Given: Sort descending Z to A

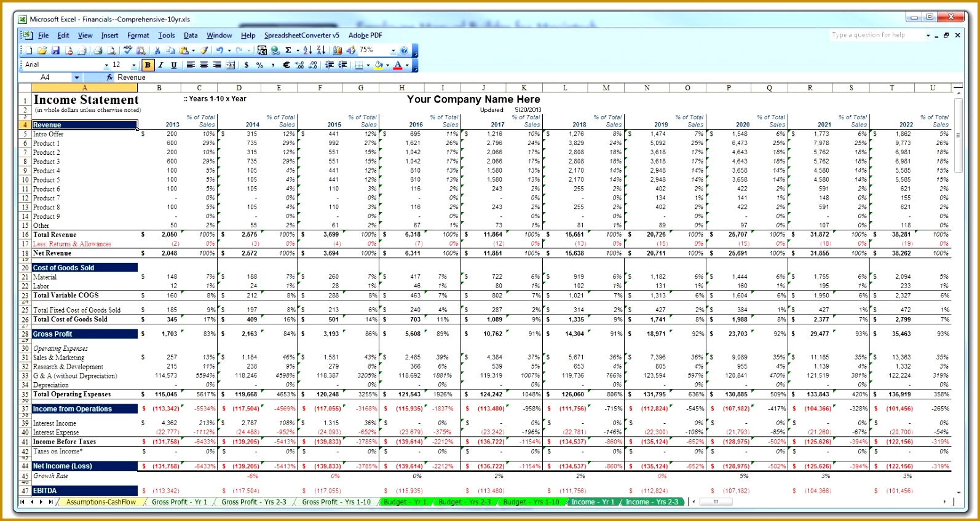Looking at the screenshot, I should pyautogui.click(x=321, y=50).
